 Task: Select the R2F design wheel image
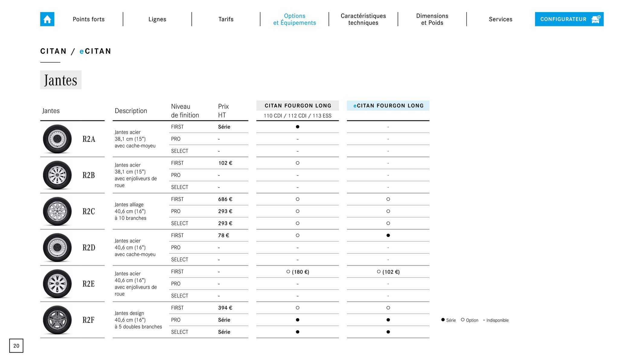(57, 320)
